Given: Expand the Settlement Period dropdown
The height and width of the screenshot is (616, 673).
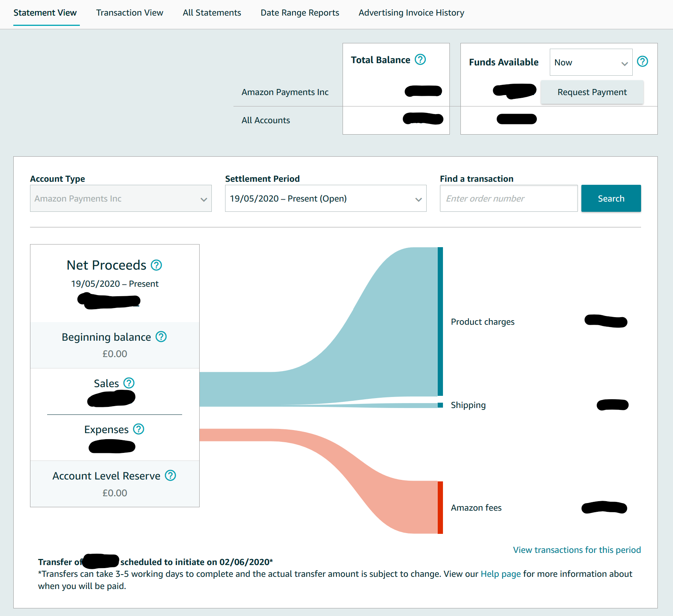Looking at the screenshot, I should click(326, 198).
